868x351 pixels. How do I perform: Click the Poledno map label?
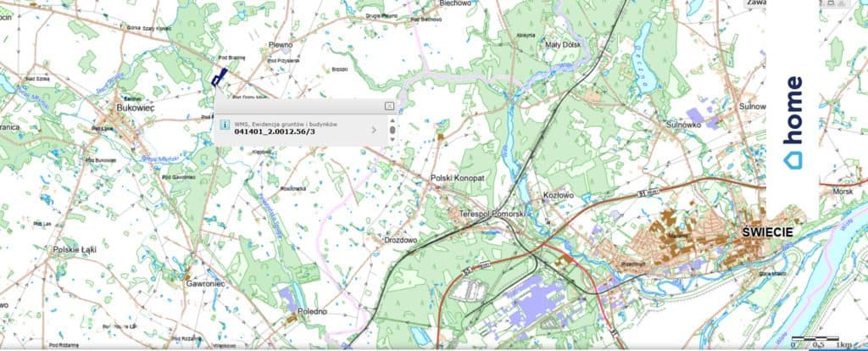(312, 312)
